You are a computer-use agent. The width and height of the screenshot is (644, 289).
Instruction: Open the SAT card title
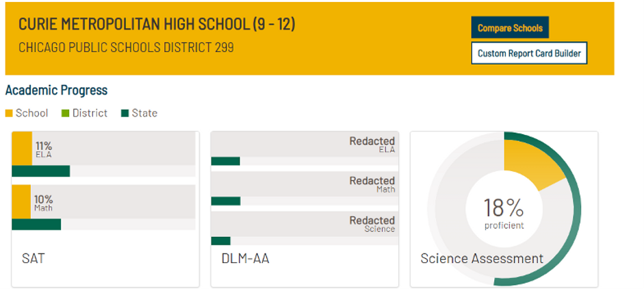[x=34, y=259]
